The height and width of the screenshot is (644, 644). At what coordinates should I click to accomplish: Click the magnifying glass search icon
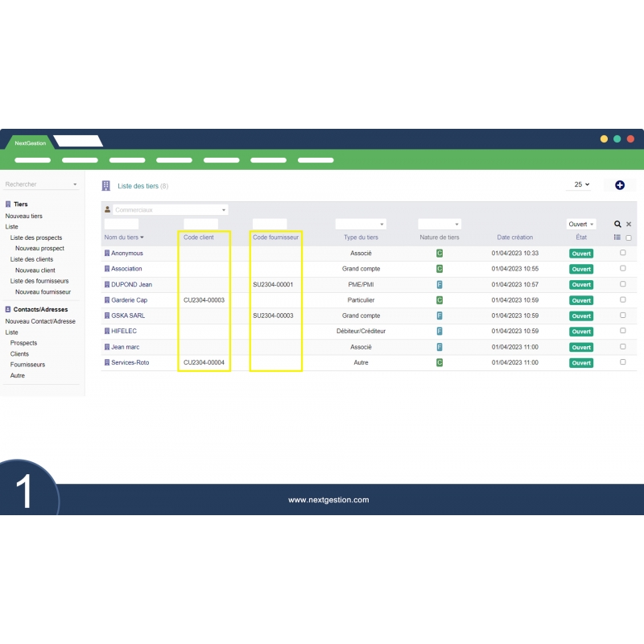[617, 225]
